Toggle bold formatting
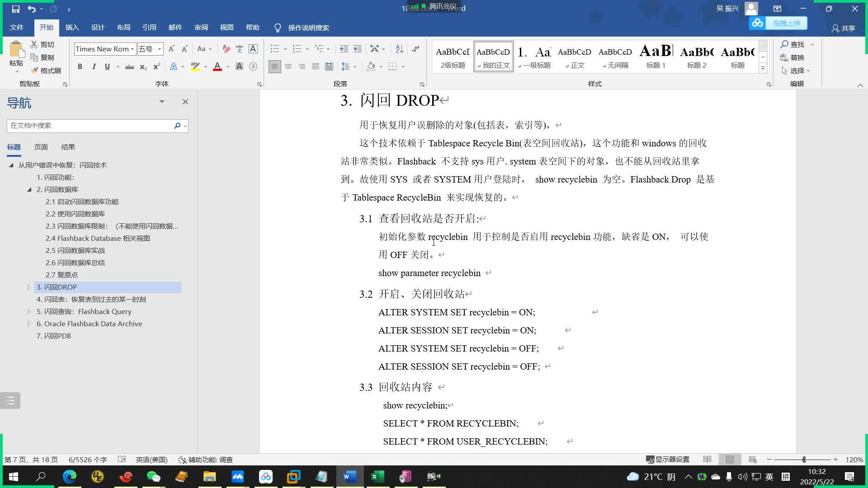The width and height of the screenshot is (868, 488). click(x=80, y=67)
